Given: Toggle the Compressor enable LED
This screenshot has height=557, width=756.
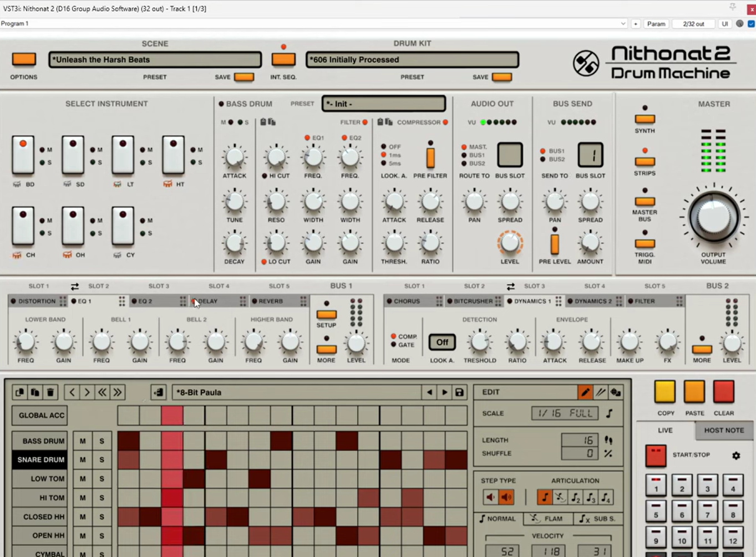Looking at the screenshot, I should click(x=445, y=122).
